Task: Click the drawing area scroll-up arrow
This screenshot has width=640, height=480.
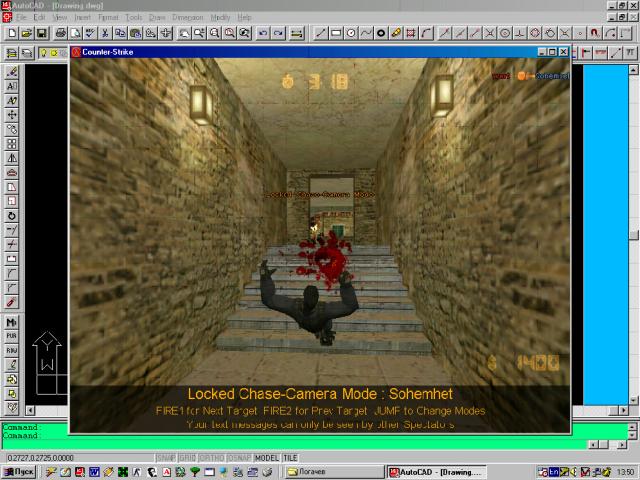Action: (633, 70)
